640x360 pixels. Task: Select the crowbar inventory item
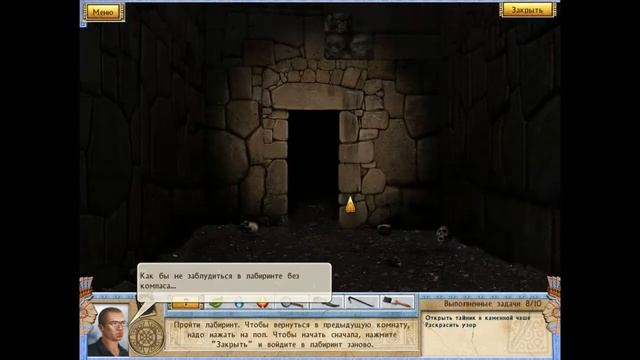point(362,303)
